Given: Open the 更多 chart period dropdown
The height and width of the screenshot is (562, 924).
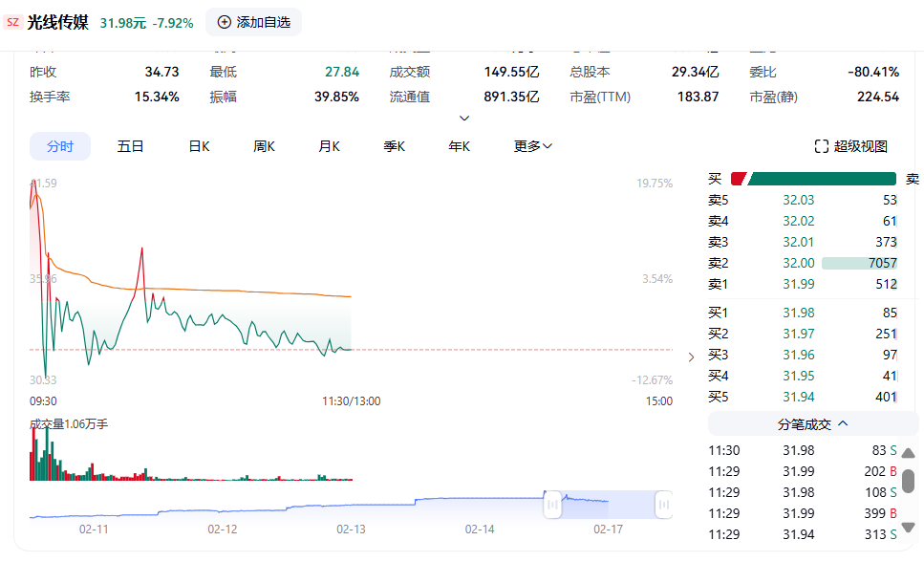Looking at the screenshot, I should pos(533,146).
